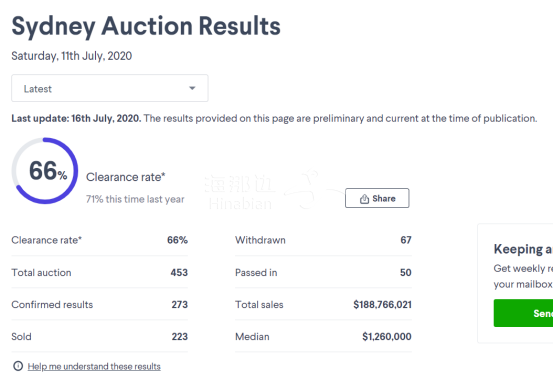Click the Share button
The image size is (554, 380).
tap(377, 198)
